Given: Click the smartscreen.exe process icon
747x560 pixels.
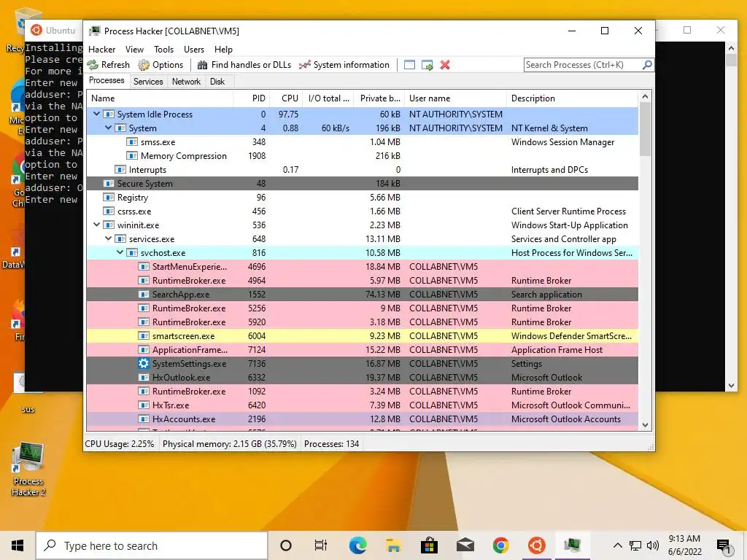Looking at the screenshot, I should pos(144,335).
